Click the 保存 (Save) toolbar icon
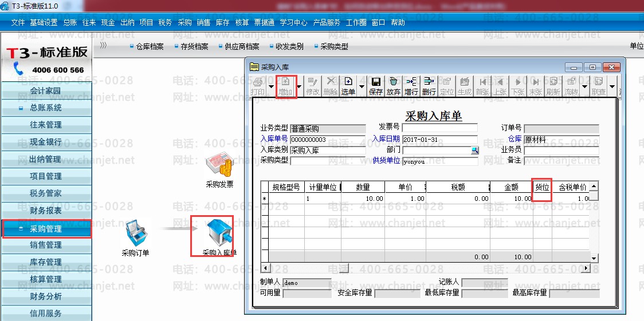The height and width of the screenshot is (321, 644). (x=375, y=86)
